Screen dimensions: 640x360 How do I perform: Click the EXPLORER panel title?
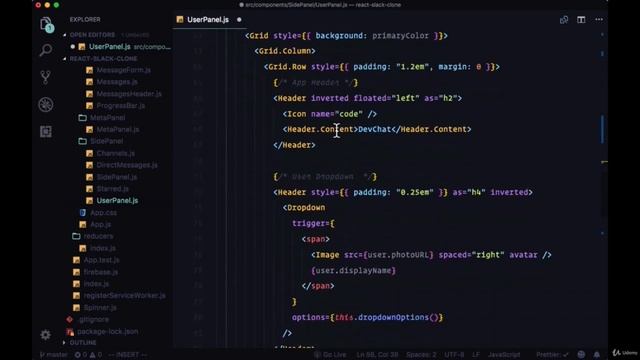click(85, 20)
